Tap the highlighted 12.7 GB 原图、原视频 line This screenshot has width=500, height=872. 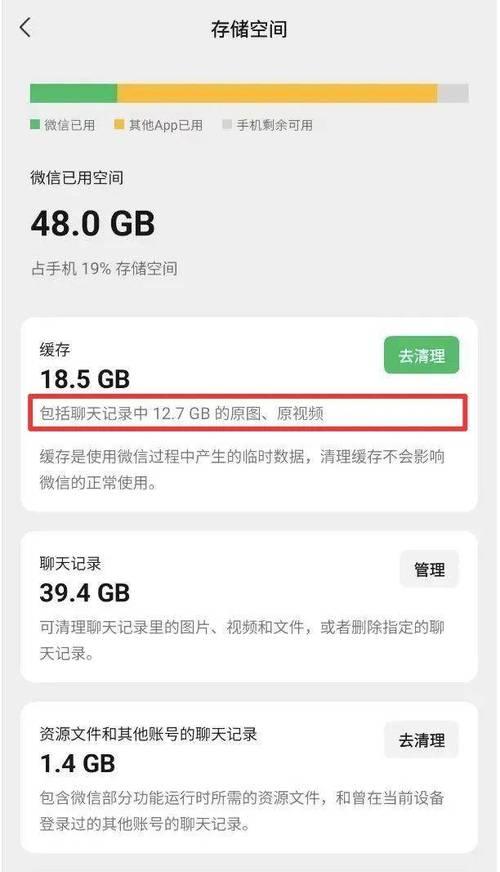pyautogui.click(x=247, y=413)
